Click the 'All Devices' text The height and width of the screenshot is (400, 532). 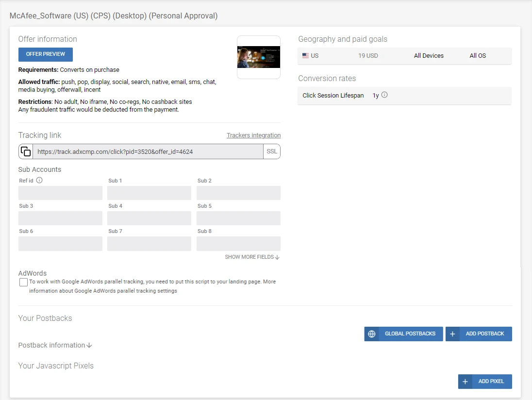pyautogui.click(x=429, y=56)
